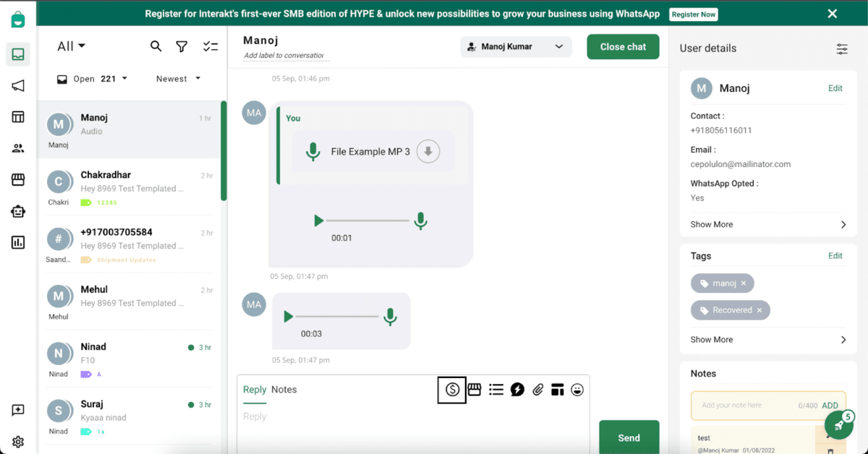Open the Newest sort order dropdown
This screenshot has height=454, width=868.
(x=176, y=79)
